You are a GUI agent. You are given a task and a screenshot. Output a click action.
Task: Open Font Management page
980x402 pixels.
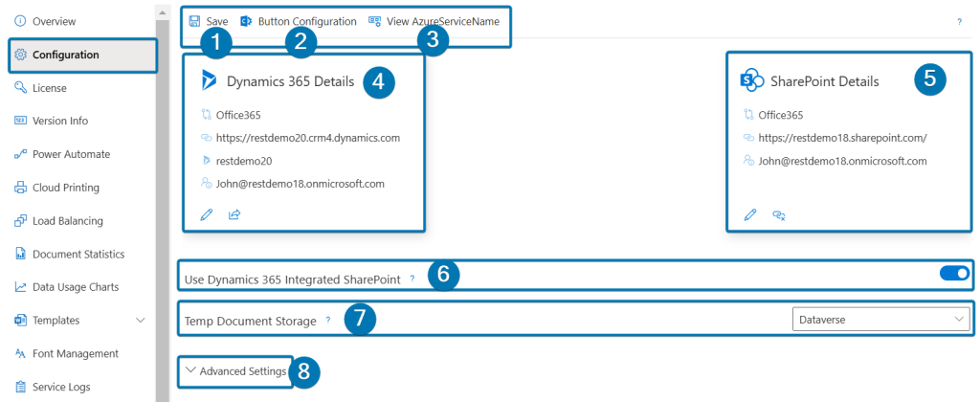tap(78, 353)
